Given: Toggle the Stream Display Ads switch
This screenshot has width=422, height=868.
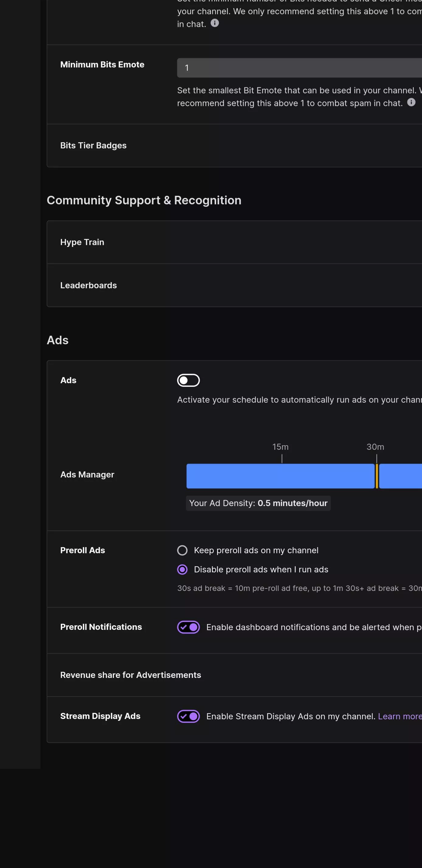Looking at the screenshot, I should [x=188, y=716].
